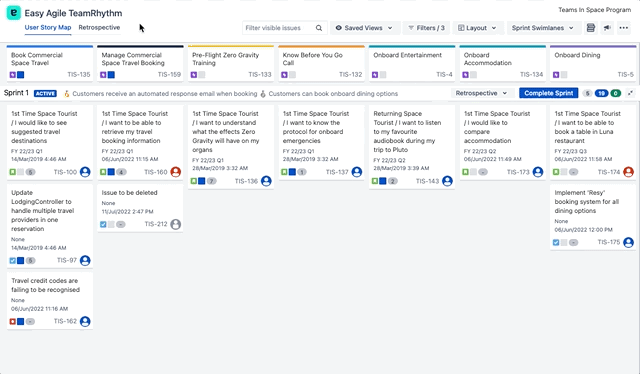Click the epic icon on TIS-135 card

pyautogui.click(x=13, y=75)
